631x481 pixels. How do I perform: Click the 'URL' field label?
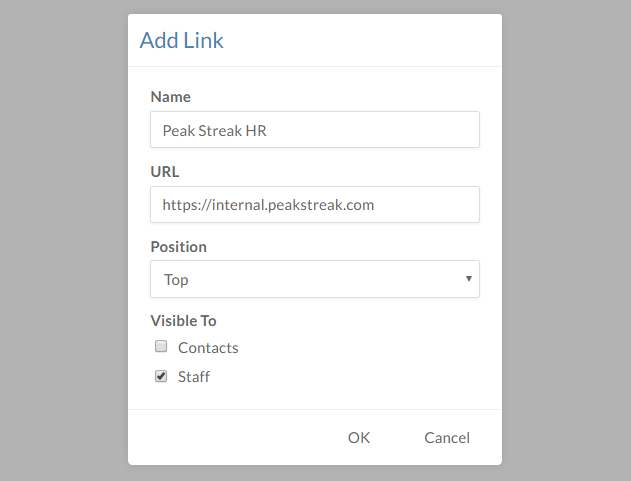[165, 172]
